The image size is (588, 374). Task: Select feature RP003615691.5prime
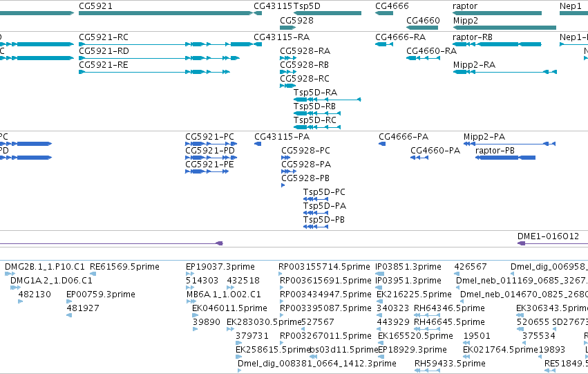click(x=325, y=281)
